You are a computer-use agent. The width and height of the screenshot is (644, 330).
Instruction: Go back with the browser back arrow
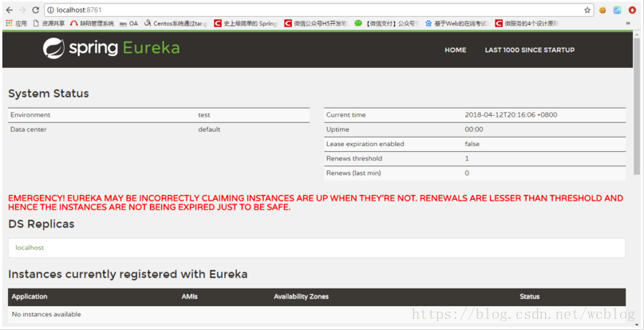point(10,10)
